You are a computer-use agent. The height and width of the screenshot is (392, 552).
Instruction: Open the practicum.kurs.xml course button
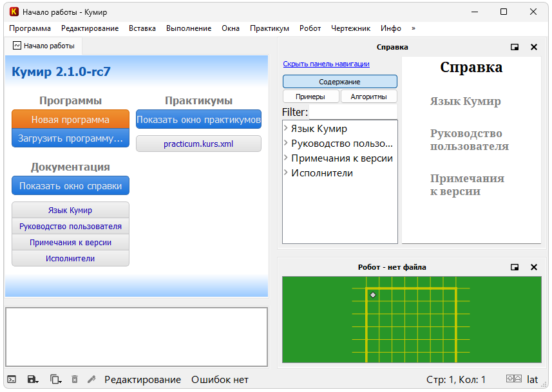198,144
